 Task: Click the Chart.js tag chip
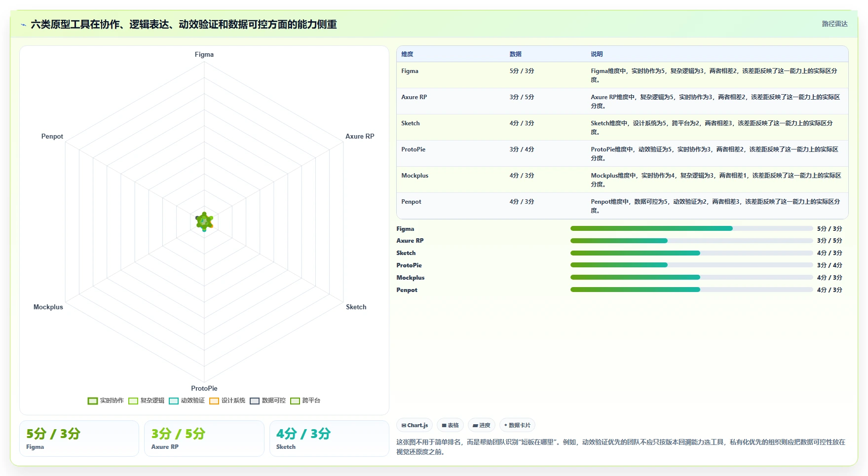point(415,425)
